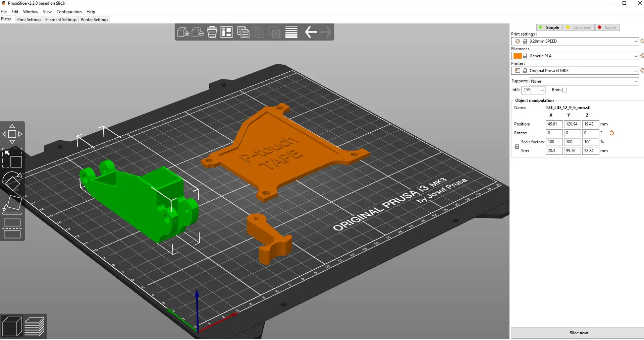Select the Rotate gizmo tool
The height and width of the screenshot is (340, 644).
[12, 181]
